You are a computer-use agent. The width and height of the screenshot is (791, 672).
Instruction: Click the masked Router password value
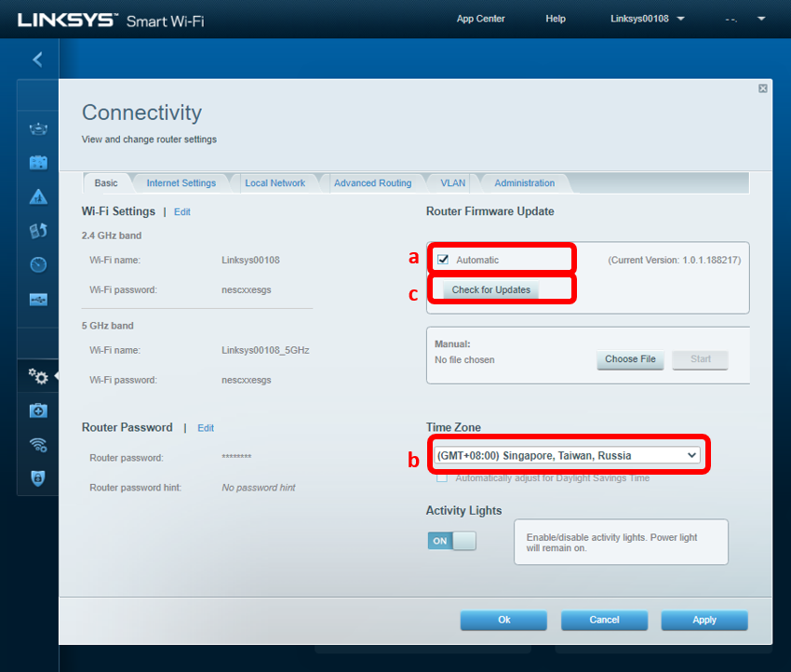click(x=236, y=457)
